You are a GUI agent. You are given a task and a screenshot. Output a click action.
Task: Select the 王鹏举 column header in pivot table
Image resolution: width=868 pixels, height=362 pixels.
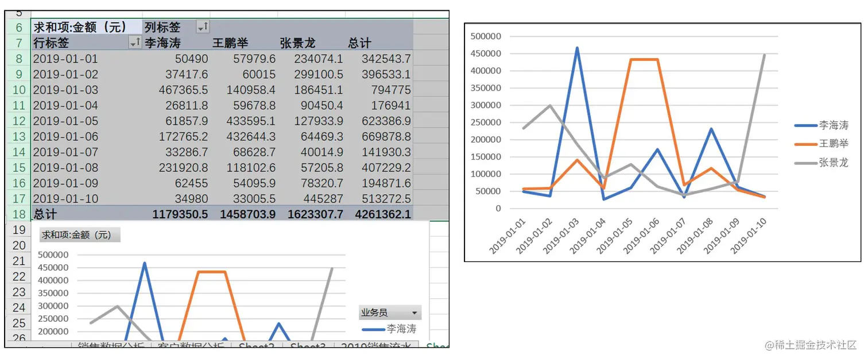230,43
